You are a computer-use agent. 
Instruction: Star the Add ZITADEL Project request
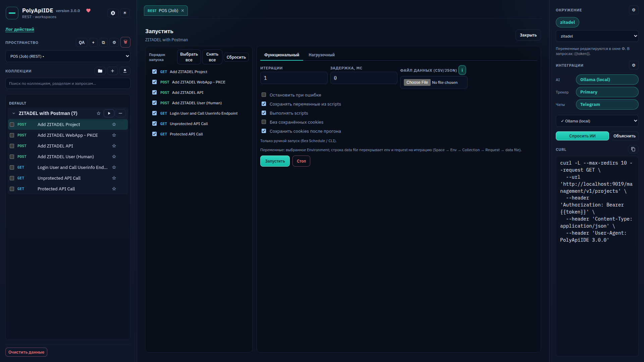114,125
